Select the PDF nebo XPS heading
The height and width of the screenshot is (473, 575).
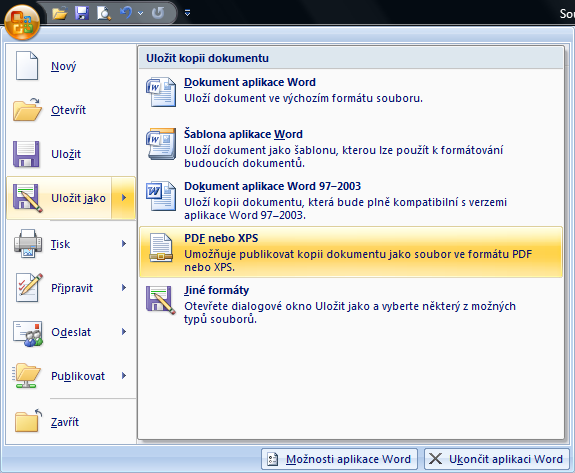click(x=221, y=238)
